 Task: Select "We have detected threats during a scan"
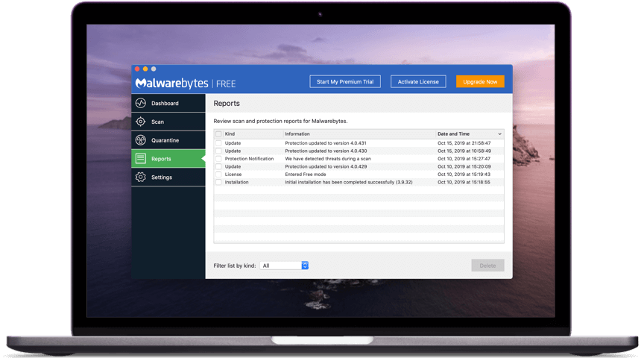(x=328, y=159)
